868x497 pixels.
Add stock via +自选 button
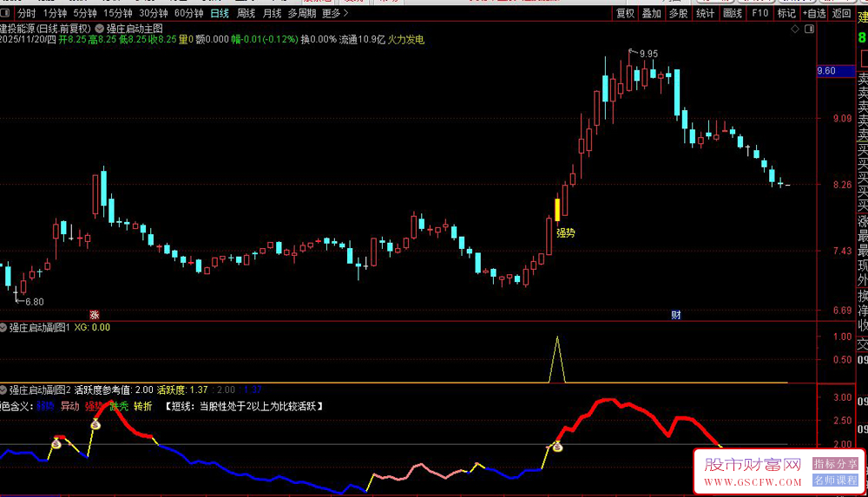pyautogui.click(x=814, y=13)
